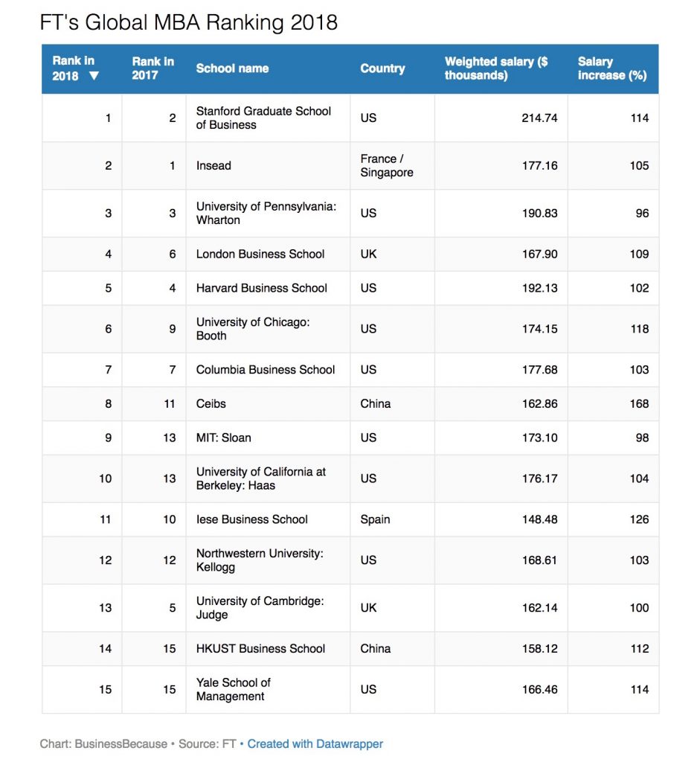Click the sort arrow beside Rank in 2018
This screenshot has height=762, width=700.
click(x=94, y=76)
